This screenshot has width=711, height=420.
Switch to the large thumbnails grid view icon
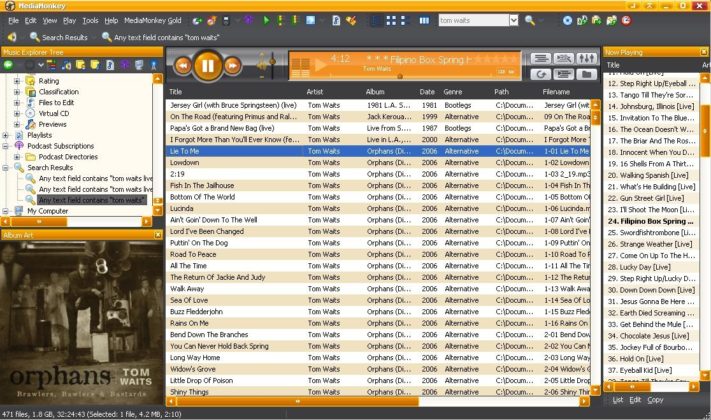[391, 20]
